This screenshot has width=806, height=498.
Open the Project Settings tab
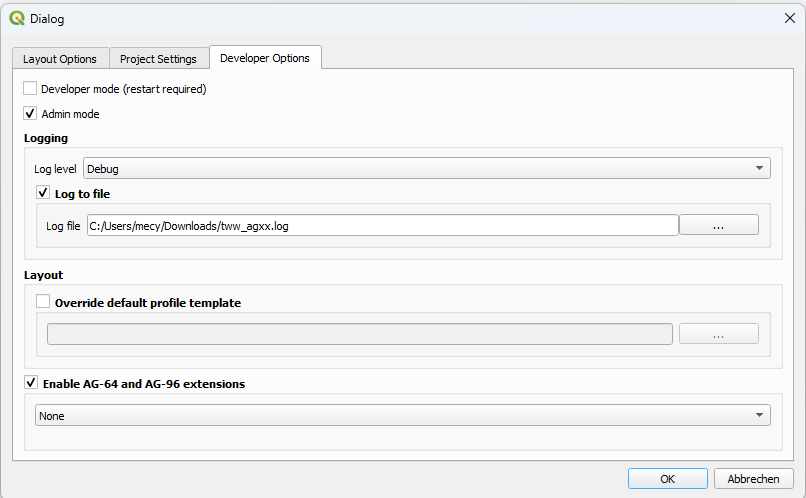(x=158, y=59)
